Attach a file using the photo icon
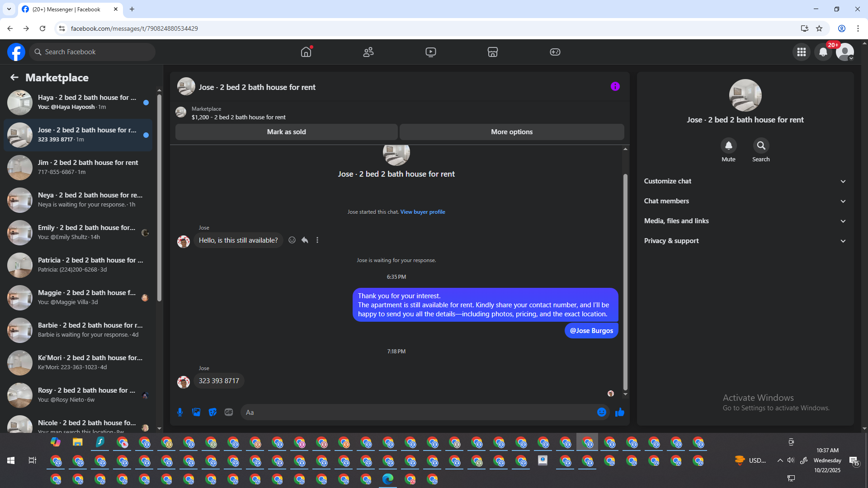Screen dimensions: 868x488 196,412
